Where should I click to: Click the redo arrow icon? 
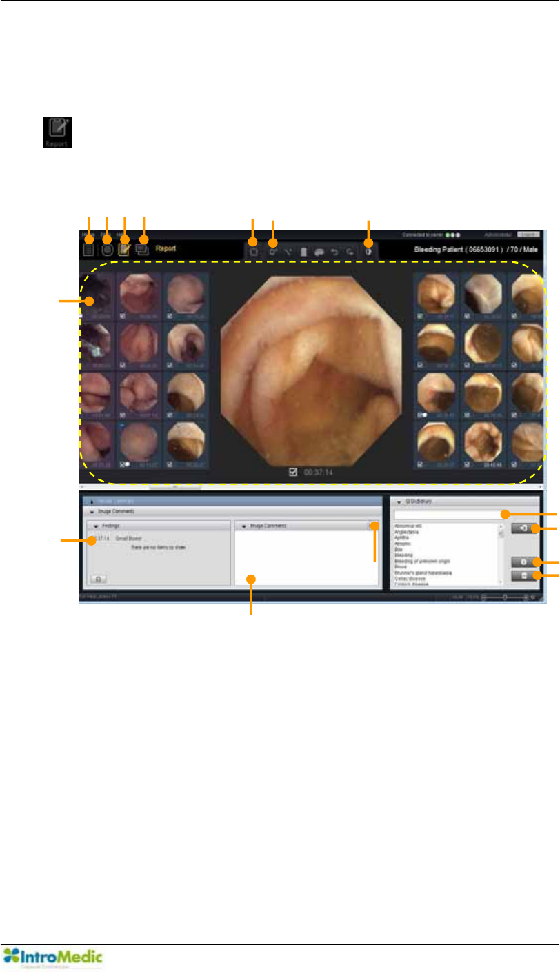(x=351, y=252)
